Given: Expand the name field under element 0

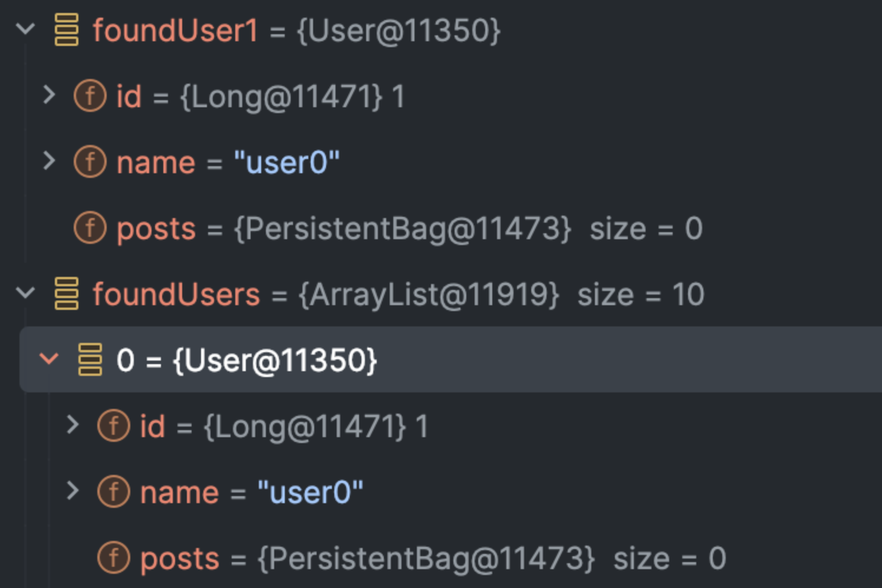Looking at the screenshot, I should pos(73,490).
